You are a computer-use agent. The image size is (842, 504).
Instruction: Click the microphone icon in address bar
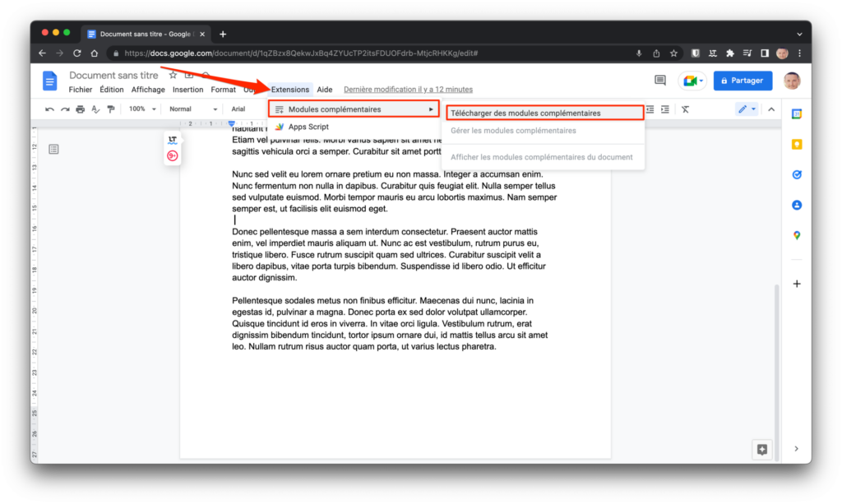click(x=639, y=53)
